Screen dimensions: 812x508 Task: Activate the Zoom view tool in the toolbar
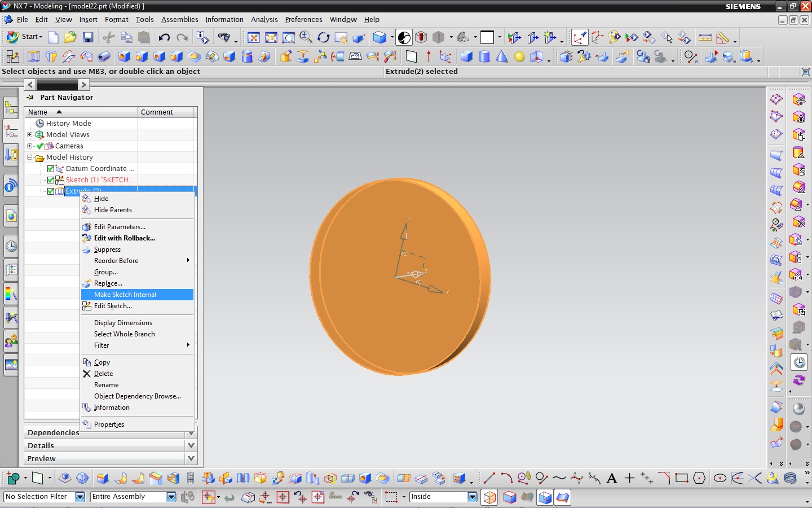306,37
